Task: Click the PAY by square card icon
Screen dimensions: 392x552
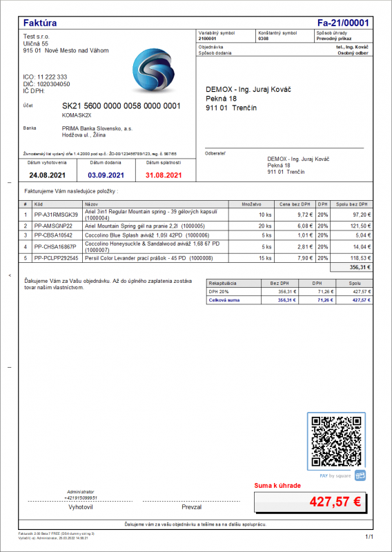Action: coord(360,475)
